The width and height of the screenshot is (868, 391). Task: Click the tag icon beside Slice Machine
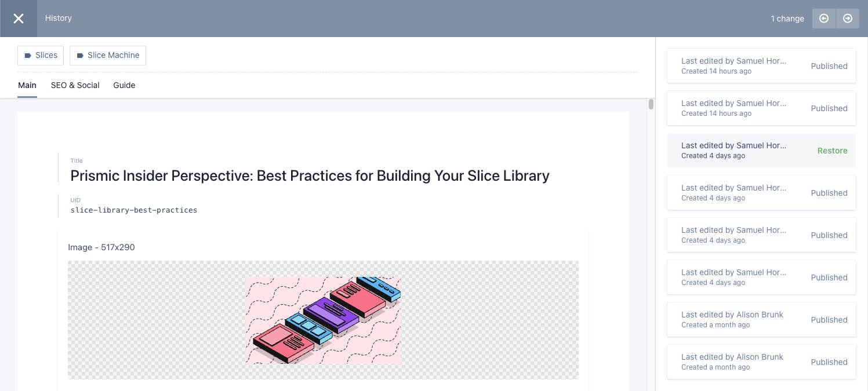(79, 56)
